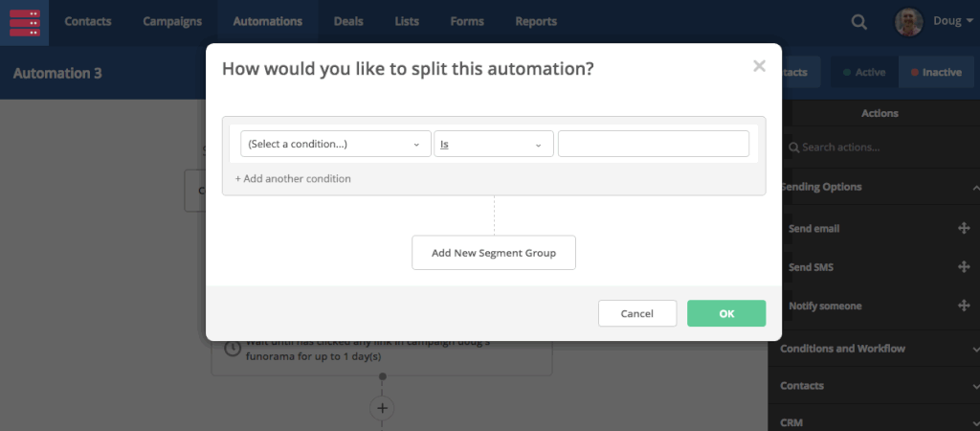Click the plus circle to add step

tap(382, 408)
